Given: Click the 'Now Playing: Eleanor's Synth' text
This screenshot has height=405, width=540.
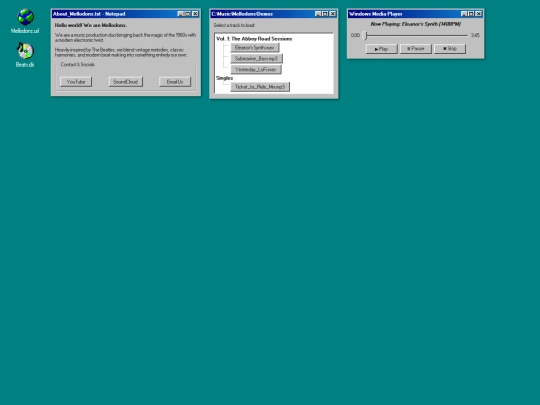Looking at the screenshot, I should pyautogui.click(x=416, y=24).
